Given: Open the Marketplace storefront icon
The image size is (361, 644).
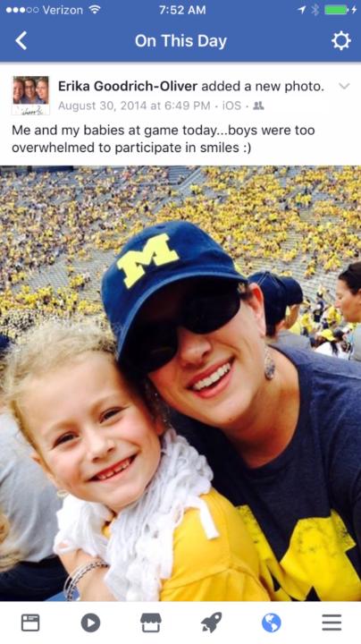Looking at the screenshot, I should (150, 623).
